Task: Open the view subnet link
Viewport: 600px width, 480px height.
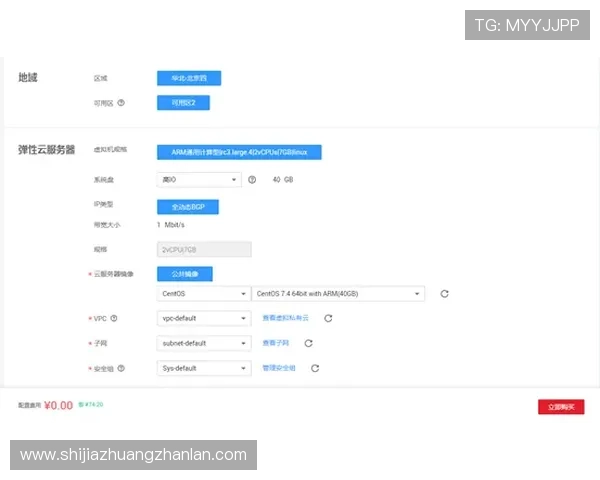Action: 276,343
